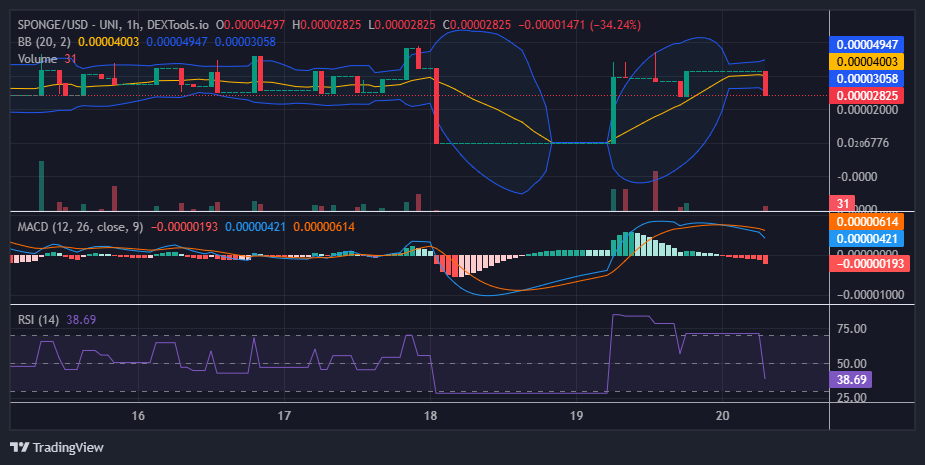Click the 50.00 RSI axis tick
Screen dimensions: 925x465
[852, 364]
